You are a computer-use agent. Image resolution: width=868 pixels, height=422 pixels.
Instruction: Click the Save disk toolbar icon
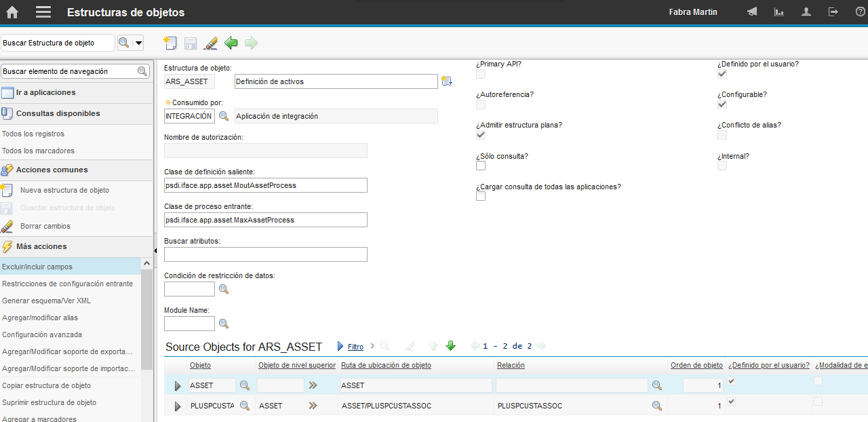pyautogui.click(x=191, y=43)
